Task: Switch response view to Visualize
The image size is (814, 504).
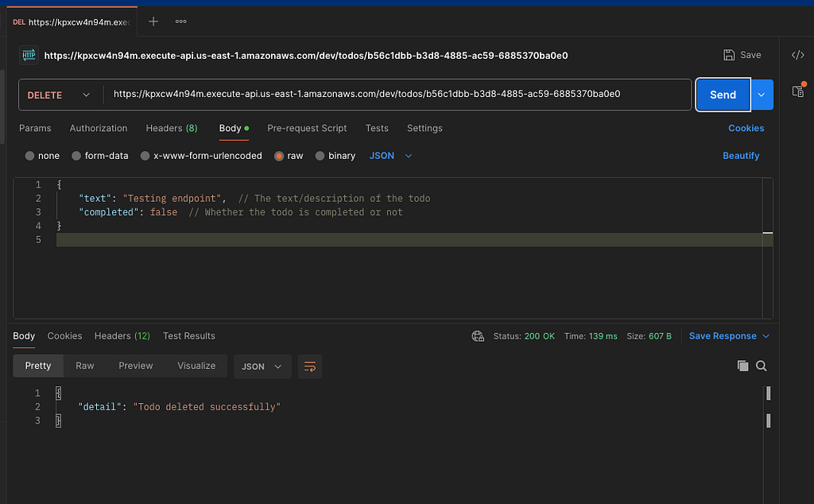Action: coord(196,366)
